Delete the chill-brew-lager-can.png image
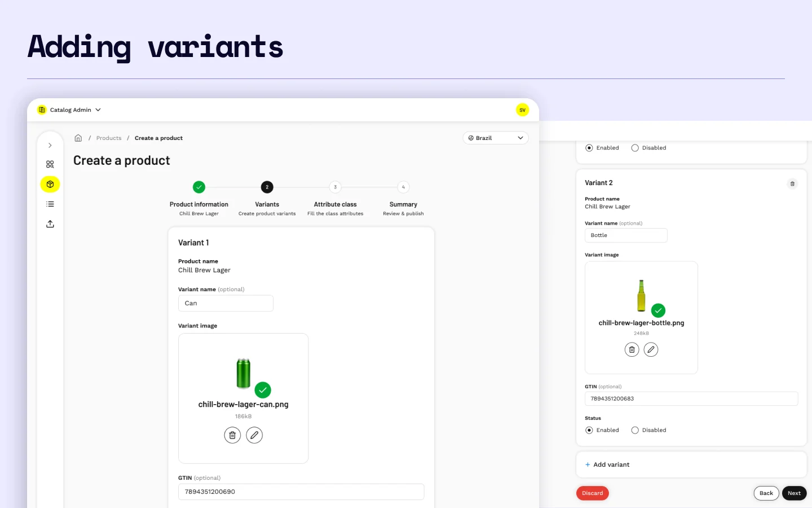 pyautogui.click(x=232, y=435)
